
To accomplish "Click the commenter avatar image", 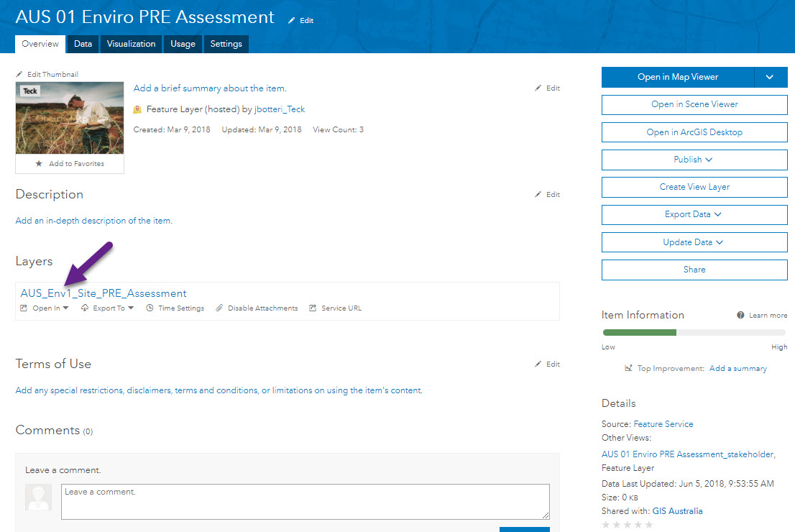I will pos(39,497).
